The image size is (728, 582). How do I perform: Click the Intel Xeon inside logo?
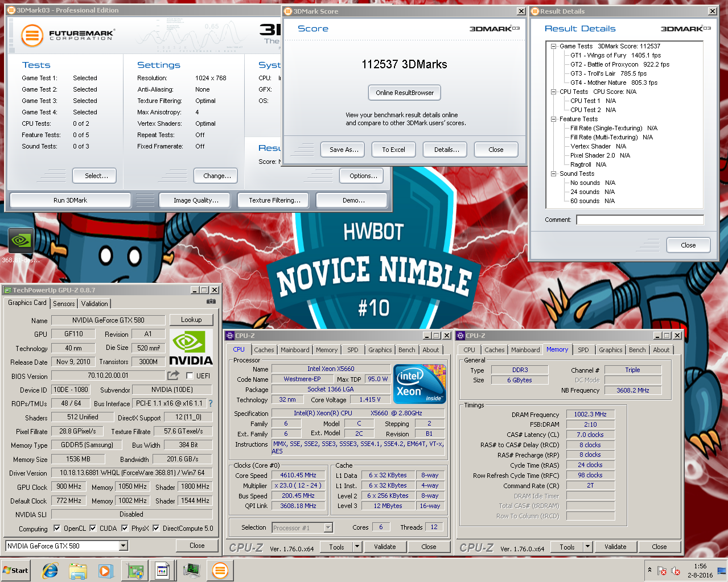coord(419,384)
